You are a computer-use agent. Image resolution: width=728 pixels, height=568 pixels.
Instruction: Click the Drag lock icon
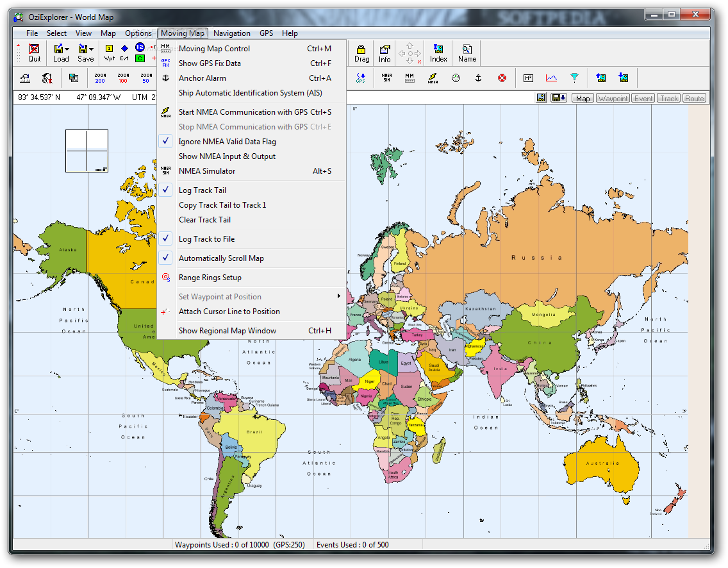click(x=361, y=53)
